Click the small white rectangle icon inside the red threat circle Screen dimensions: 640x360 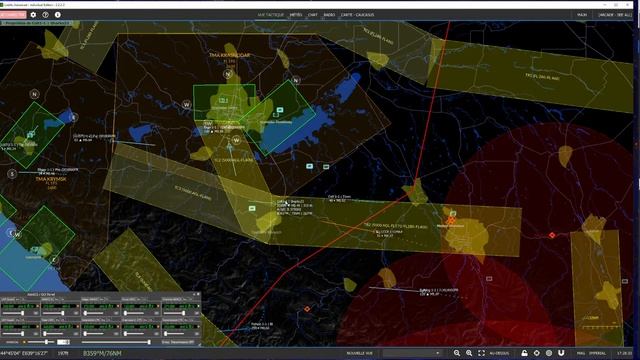tap(489, 279)
